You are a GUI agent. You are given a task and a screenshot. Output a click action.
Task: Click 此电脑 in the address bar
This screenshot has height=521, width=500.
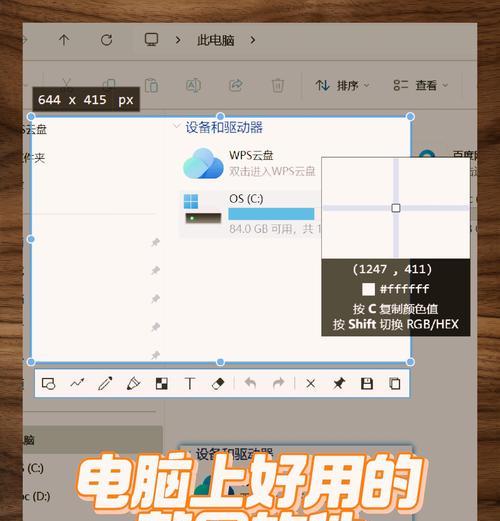point(216,40)
